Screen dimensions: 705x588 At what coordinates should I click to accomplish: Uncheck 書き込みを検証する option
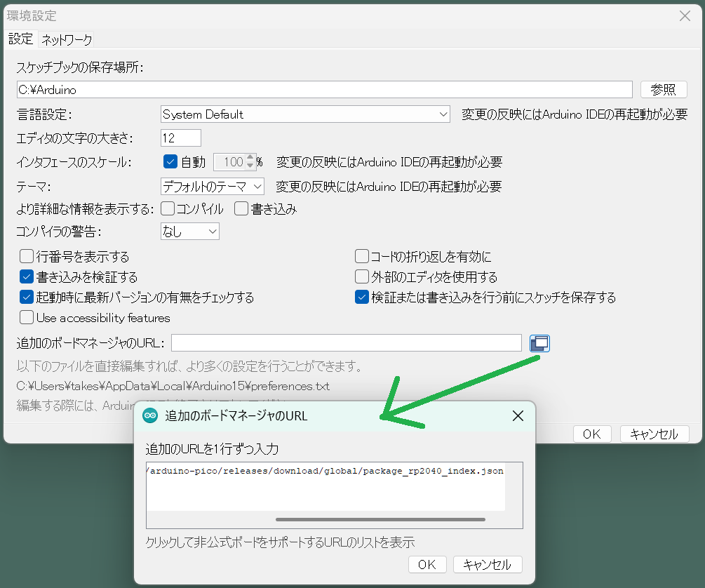click(x=27, y=277)
